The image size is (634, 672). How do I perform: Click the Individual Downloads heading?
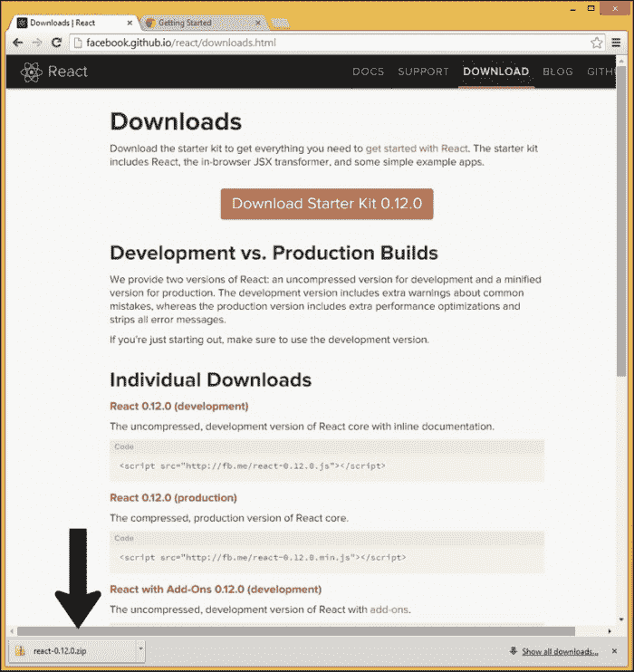(210, 380)
